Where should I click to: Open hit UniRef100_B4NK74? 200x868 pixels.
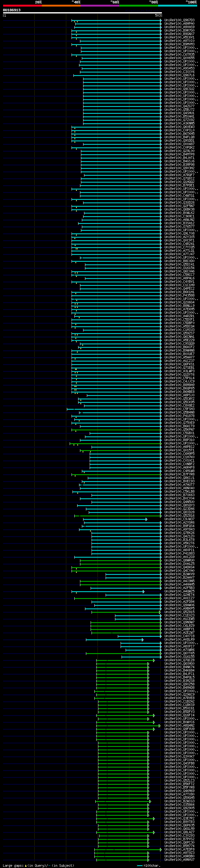(179, 667)
